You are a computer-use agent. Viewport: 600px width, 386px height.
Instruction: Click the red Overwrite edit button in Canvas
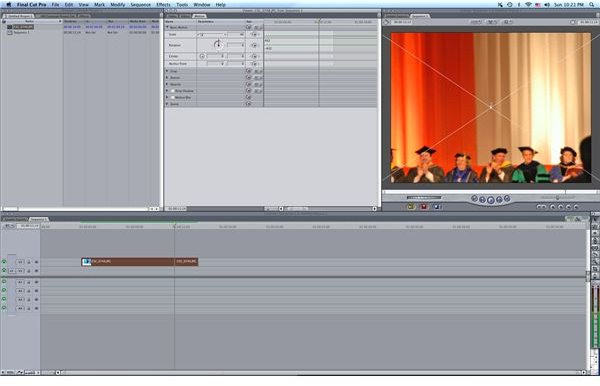pos(424,207)
